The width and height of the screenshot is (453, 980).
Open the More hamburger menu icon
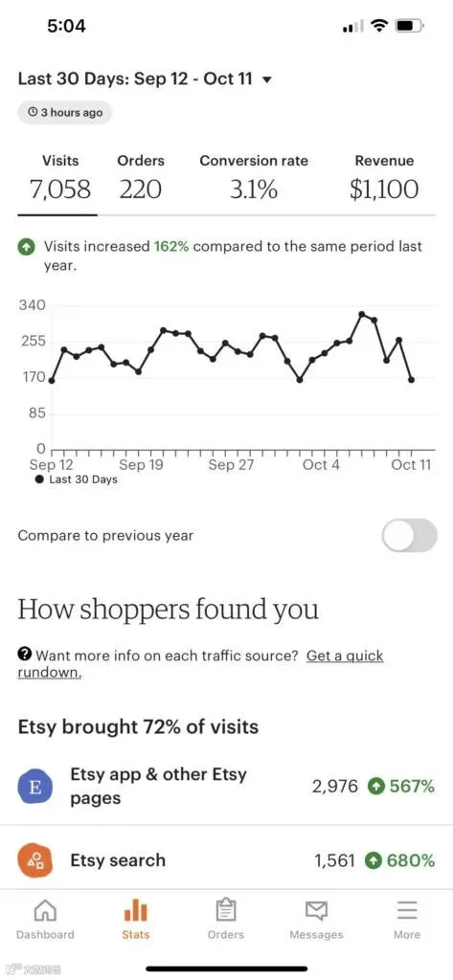407,911
